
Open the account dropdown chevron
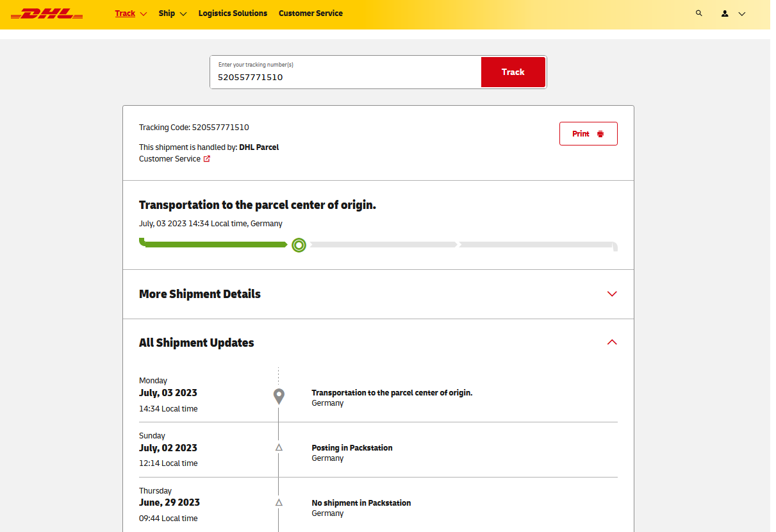click(x=742, y=13)
